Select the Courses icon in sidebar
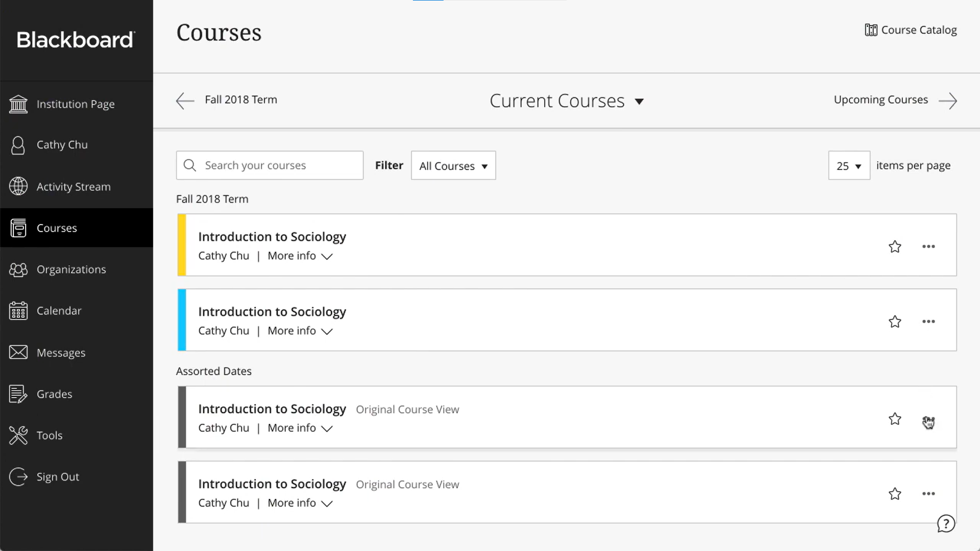The image size is (980, 551). pos(19,228)
